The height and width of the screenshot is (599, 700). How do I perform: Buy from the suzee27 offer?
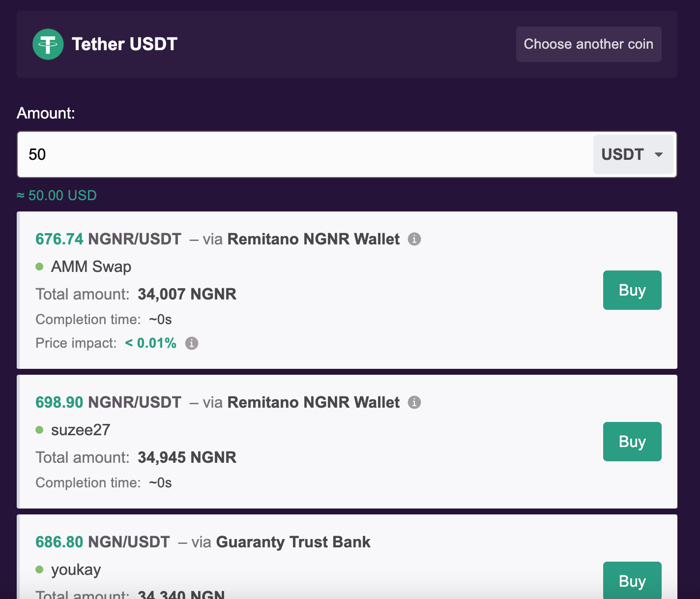(x=632, y=442)
